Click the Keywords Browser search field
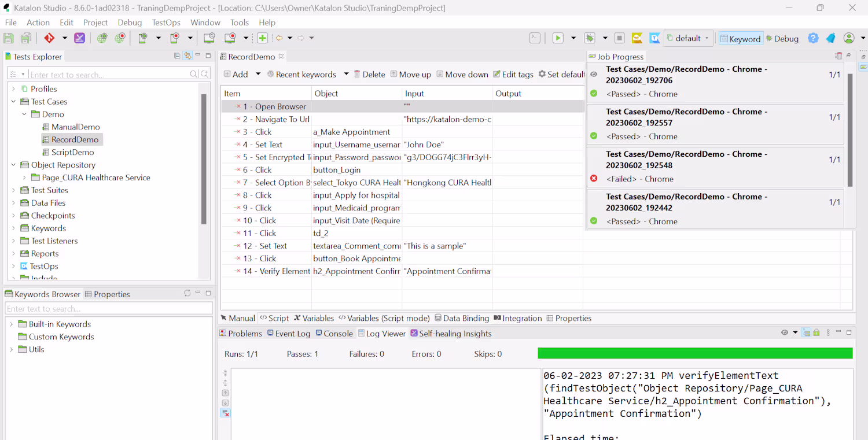The image size is (868, 440). 109,309
